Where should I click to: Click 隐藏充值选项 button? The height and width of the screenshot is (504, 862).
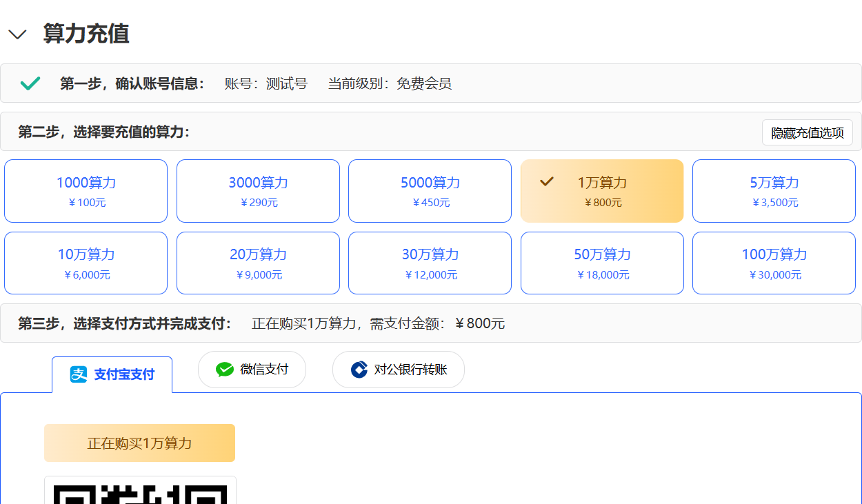[807, 132]
